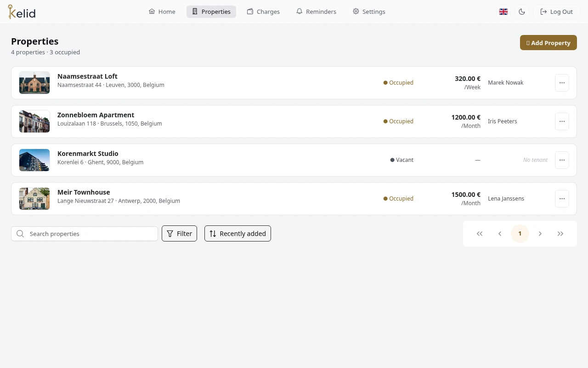Open the Reminders tab

coord(316,12)
